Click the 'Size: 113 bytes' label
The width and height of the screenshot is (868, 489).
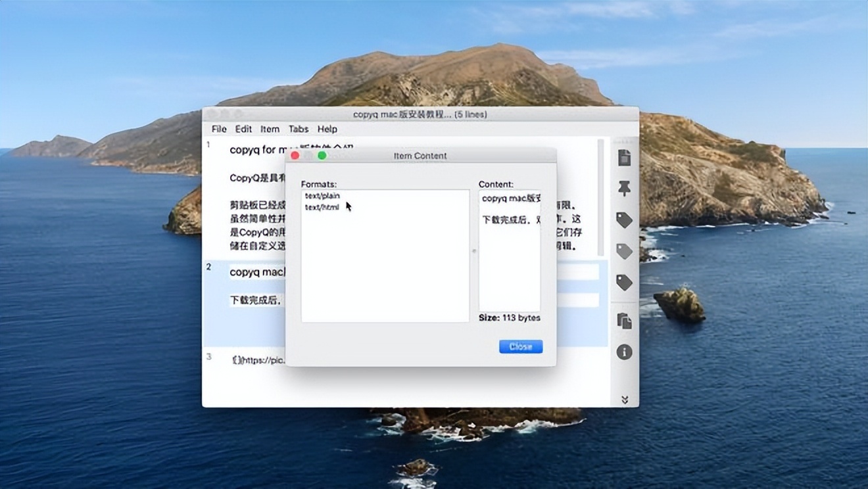click(510, 318)
